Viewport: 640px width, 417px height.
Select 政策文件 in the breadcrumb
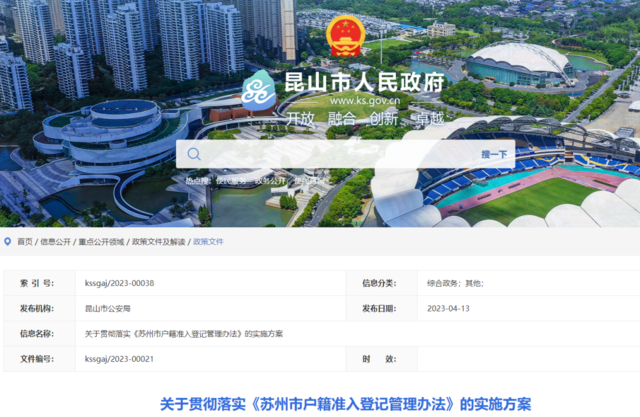click(x=208, y=242)
